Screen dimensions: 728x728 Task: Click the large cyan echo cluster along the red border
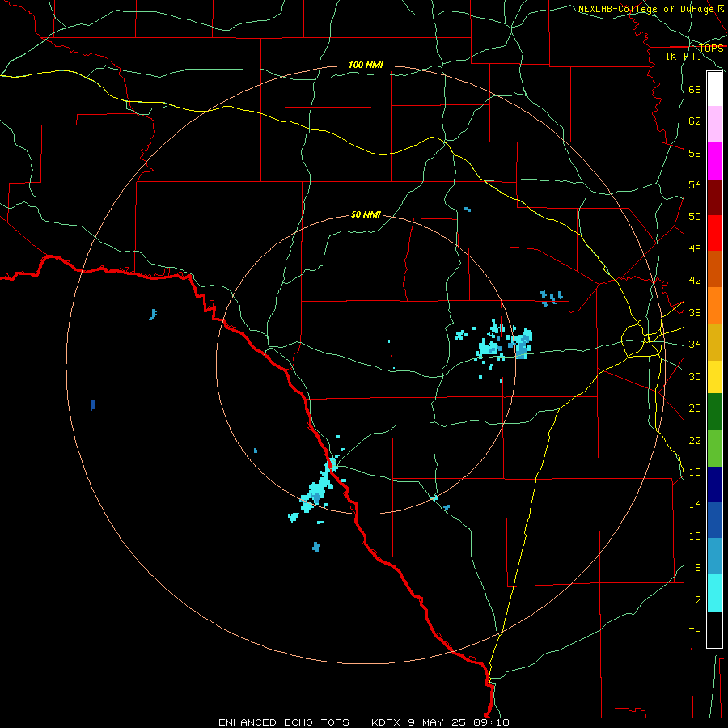click(x=318, y=488)
